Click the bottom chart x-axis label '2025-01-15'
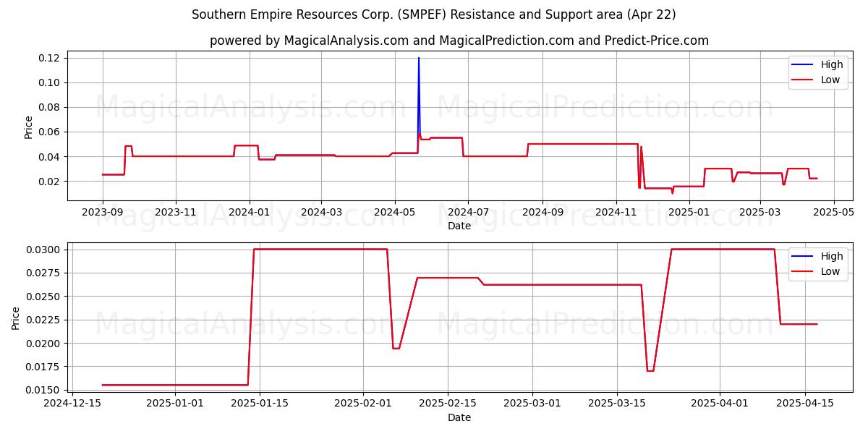Viewport: 868px width, 434px height. point(260,404)
